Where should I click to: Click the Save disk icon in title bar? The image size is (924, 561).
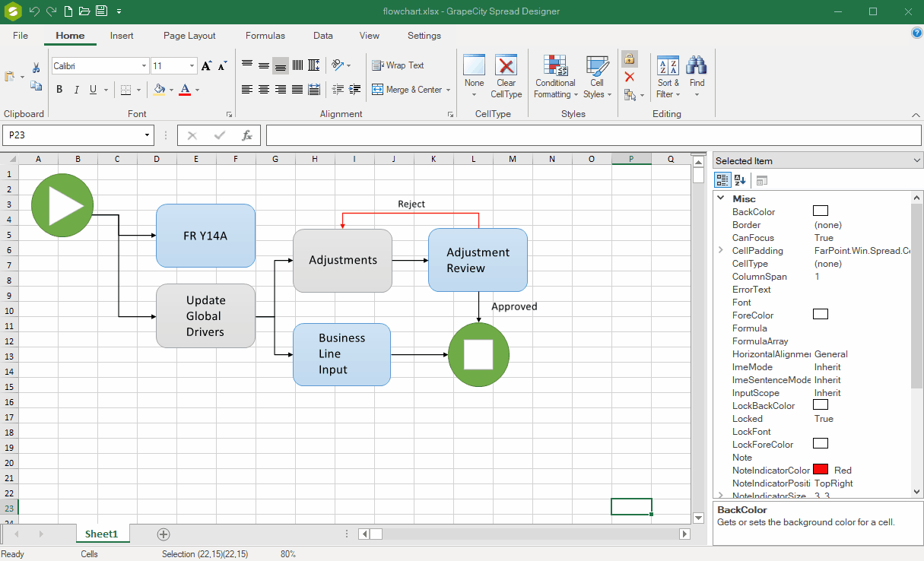point(102,11)
